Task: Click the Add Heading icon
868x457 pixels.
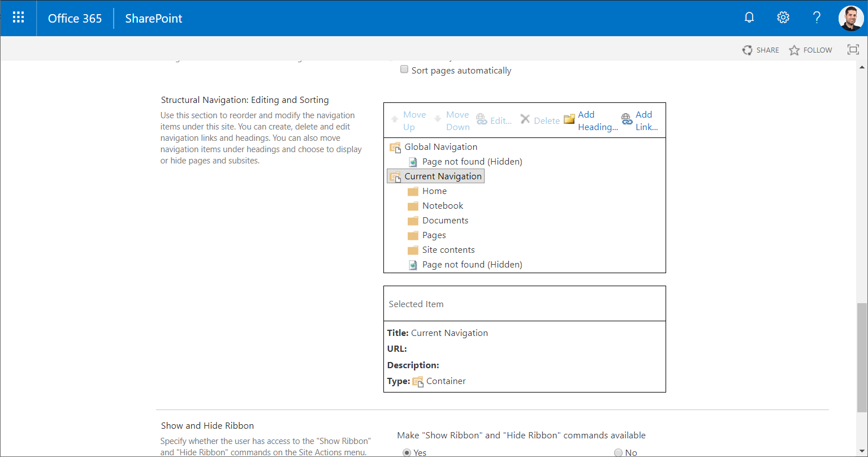Action: point(569,119)
